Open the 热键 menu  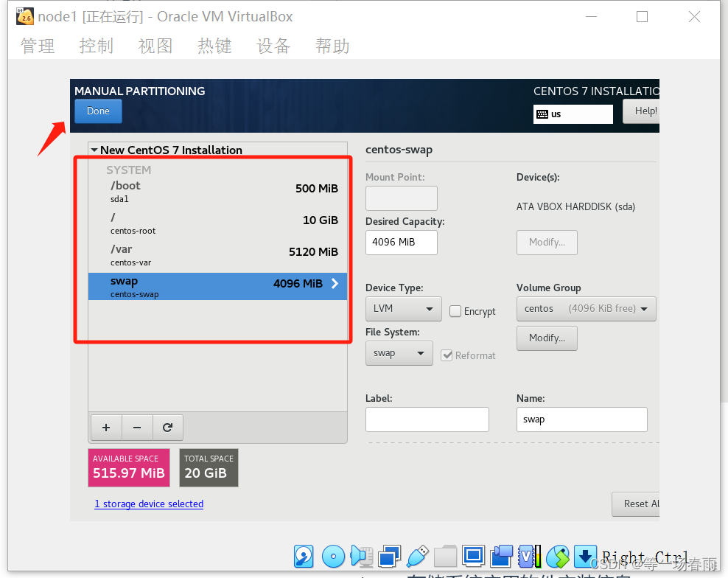coord(214,46)
